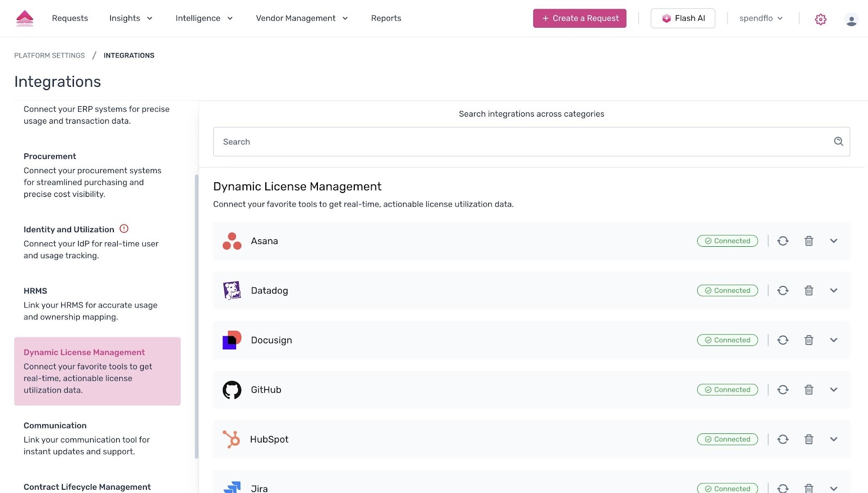Open the user profile avatar
The image size is (868, 493).
pos(851,20)
